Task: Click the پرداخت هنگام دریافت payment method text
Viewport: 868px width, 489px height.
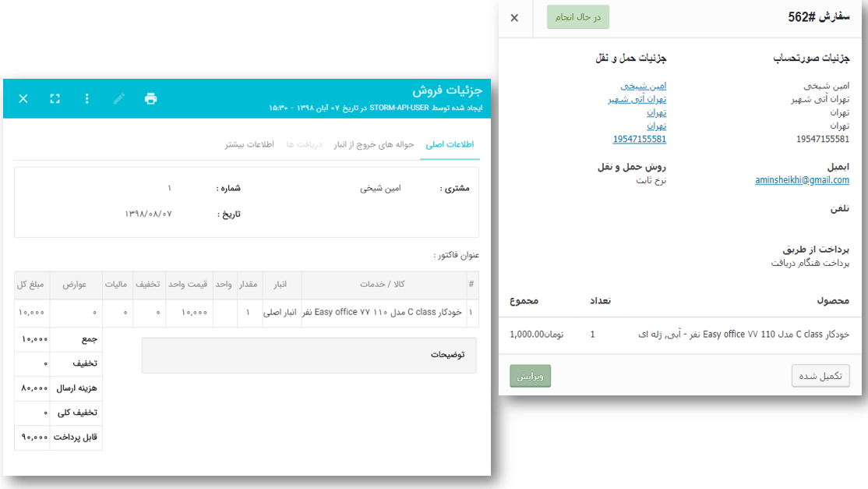Action: [810, 263]
